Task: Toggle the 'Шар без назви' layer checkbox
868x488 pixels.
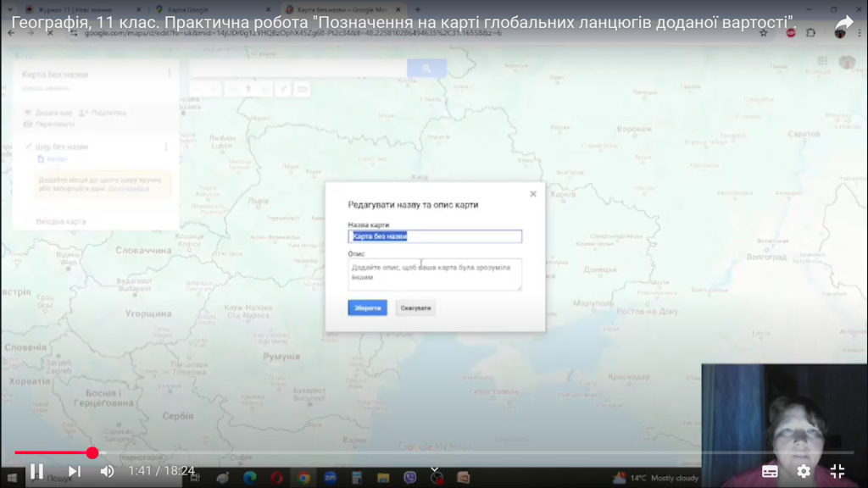Action: [28, 146]
